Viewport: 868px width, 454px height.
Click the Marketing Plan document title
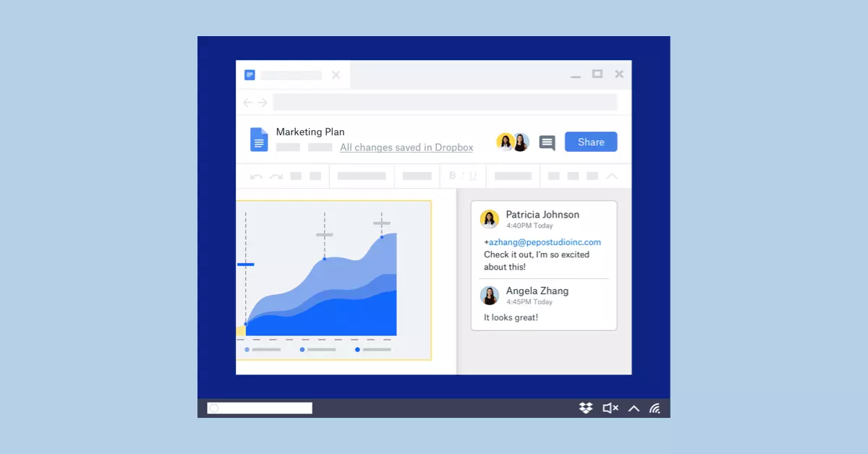310,132
